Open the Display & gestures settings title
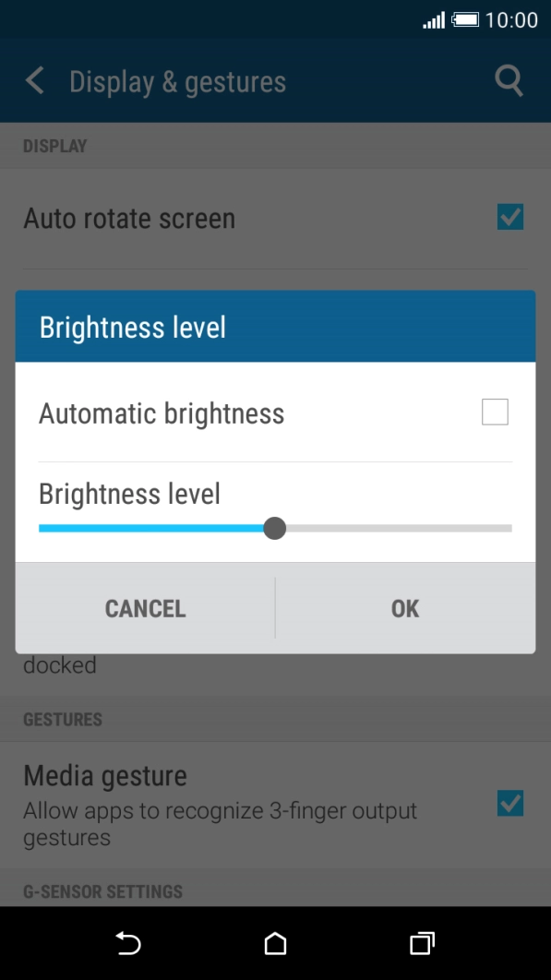Image resolution: width=551 pixels, height=980 pixels. pos(176,80)
